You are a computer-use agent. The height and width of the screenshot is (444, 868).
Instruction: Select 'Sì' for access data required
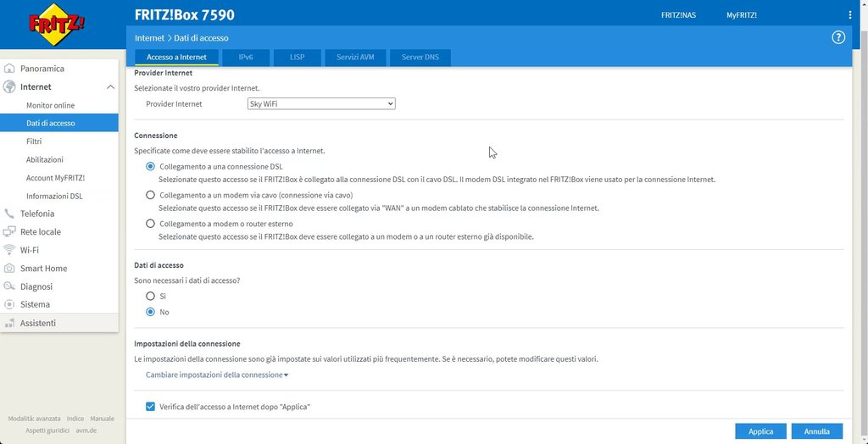(151, 296)
